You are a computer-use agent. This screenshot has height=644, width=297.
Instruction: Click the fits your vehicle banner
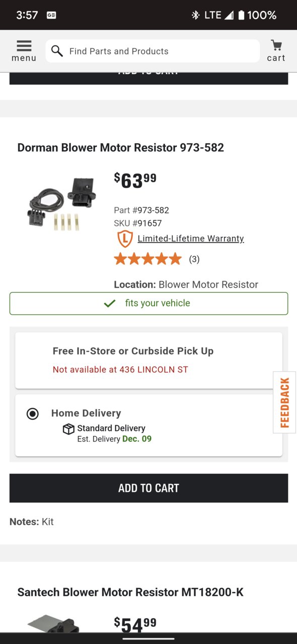[x=148, y=303]
